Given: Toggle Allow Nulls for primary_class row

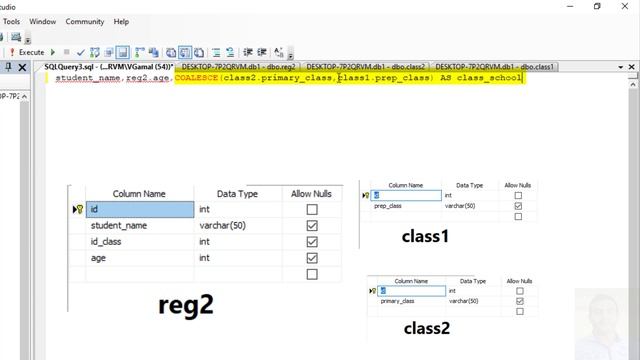Looking at the screenshot, I should 520,301.
